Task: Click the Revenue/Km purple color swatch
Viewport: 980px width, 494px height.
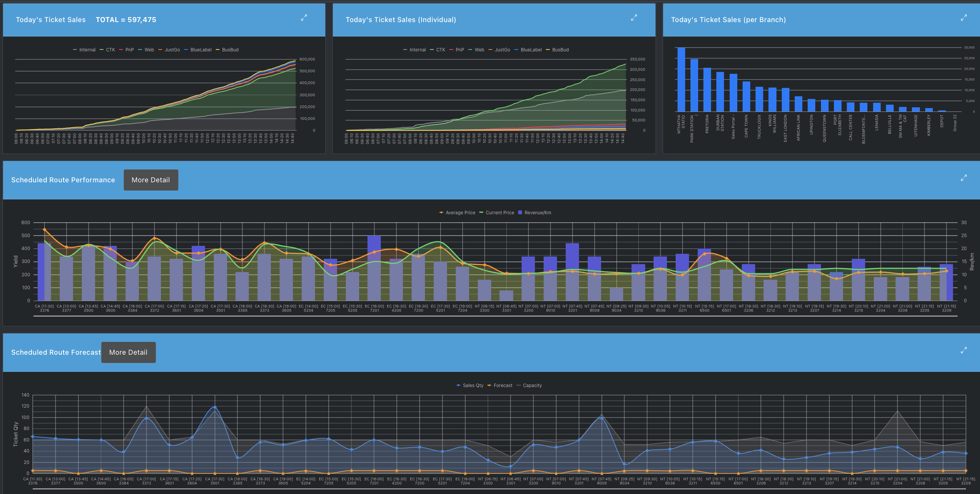Action: pos(520,213)
